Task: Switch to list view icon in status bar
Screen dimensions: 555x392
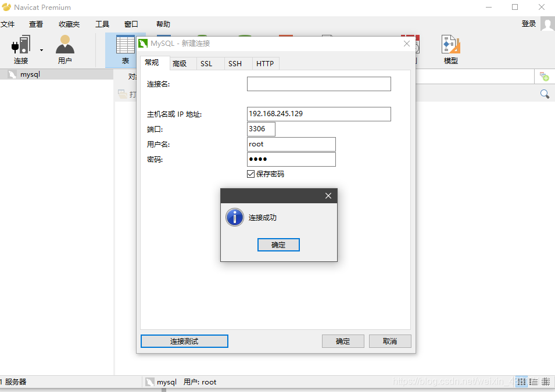Action: (x=533, y=382)
